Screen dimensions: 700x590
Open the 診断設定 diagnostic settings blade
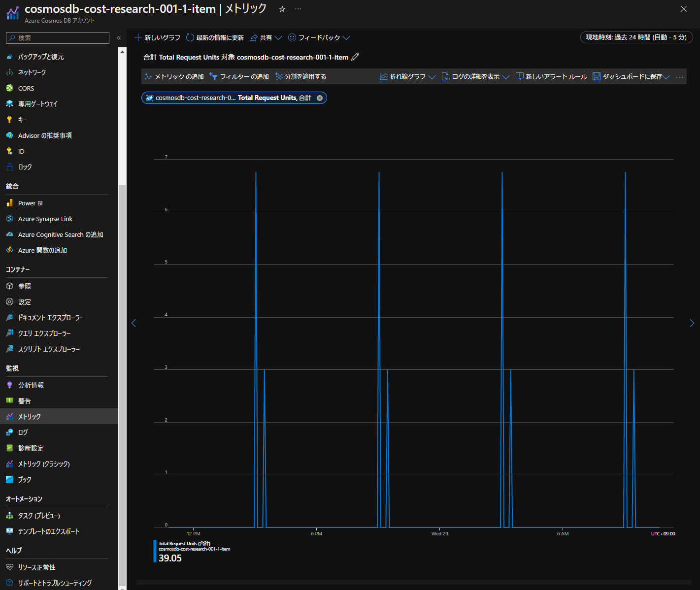pos(31,448)
